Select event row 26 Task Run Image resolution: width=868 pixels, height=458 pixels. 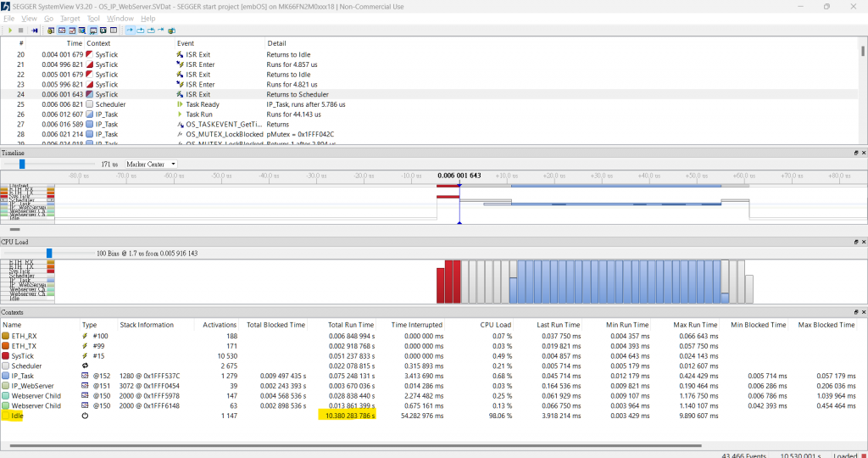[429, 114]
